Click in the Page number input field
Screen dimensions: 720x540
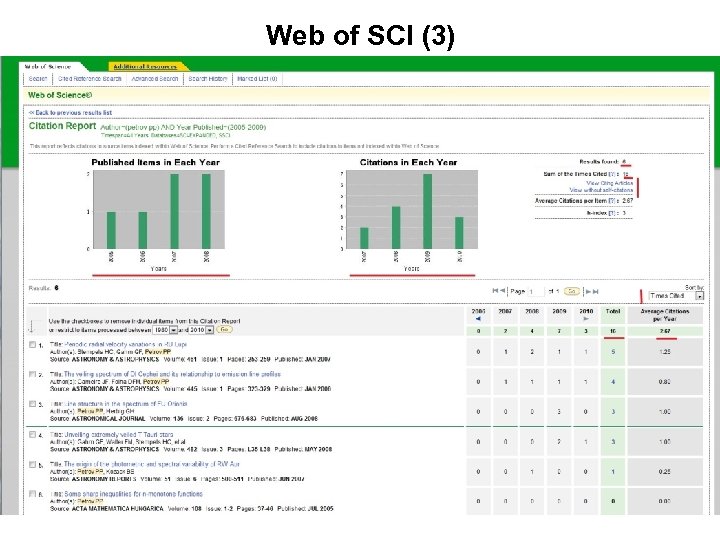536,292
